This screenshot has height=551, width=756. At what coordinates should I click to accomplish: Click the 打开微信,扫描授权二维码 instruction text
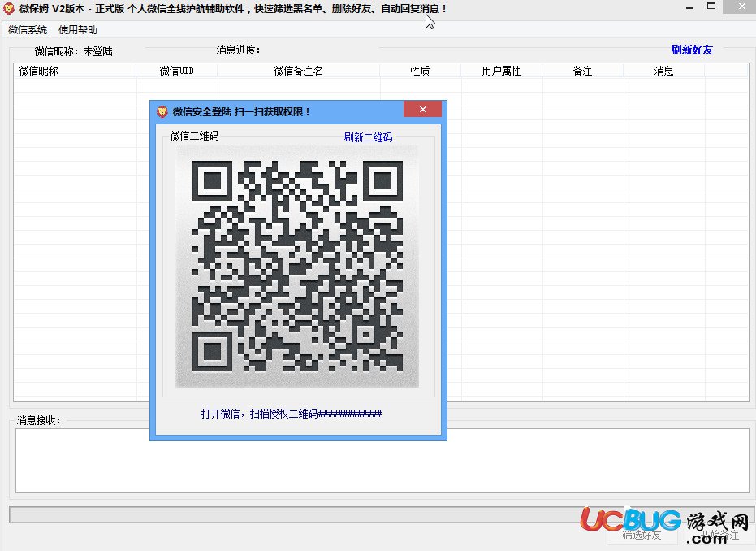tap(292, 414)
